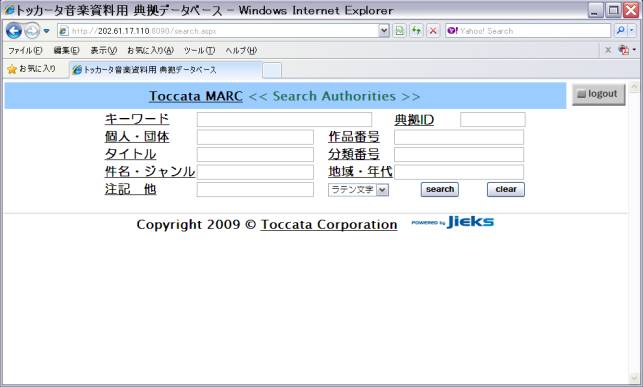Click the 典拠ID label link
The image size is (643, 387).
coord(414,120)
